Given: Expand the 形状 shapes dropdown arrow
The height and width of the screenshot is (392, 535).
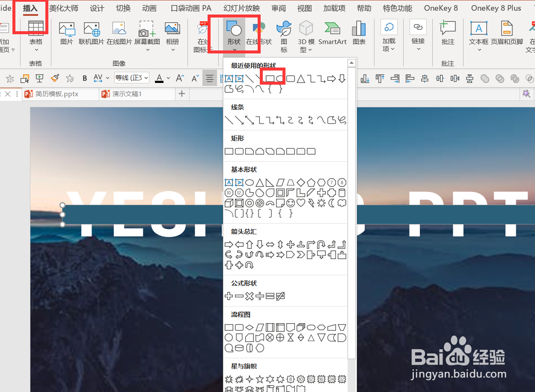Looking at the screenshot, I should tap(235, 50).
